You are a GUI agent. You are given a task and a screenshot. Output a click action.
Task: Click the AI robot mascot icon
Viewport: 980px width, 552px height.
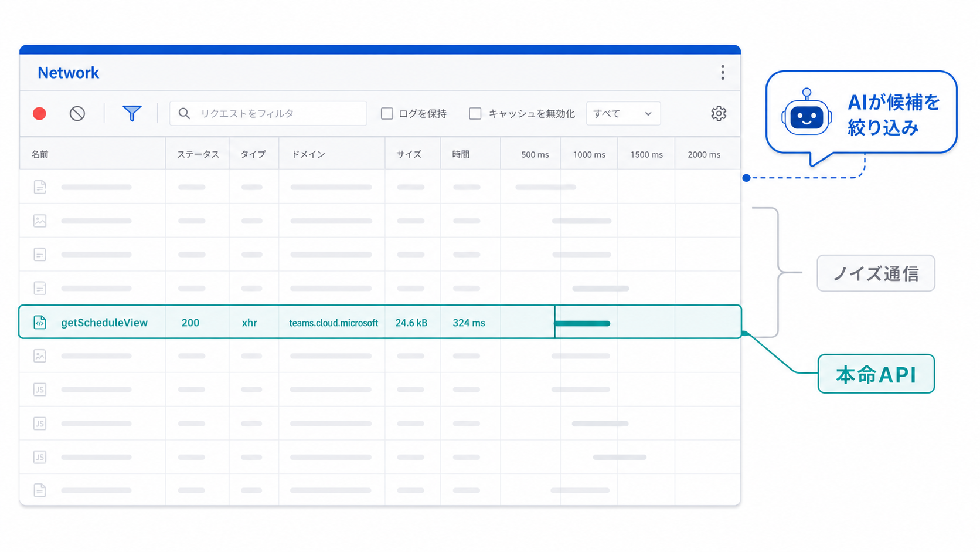(807, 113)
